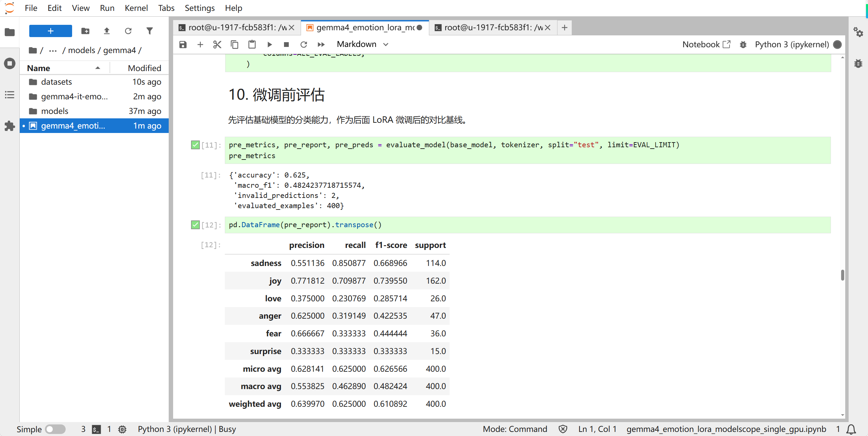Cut selected cell with scissors icon
Image resolution: width=868 pixels, height=436 pixels.
tap(217, 45)
